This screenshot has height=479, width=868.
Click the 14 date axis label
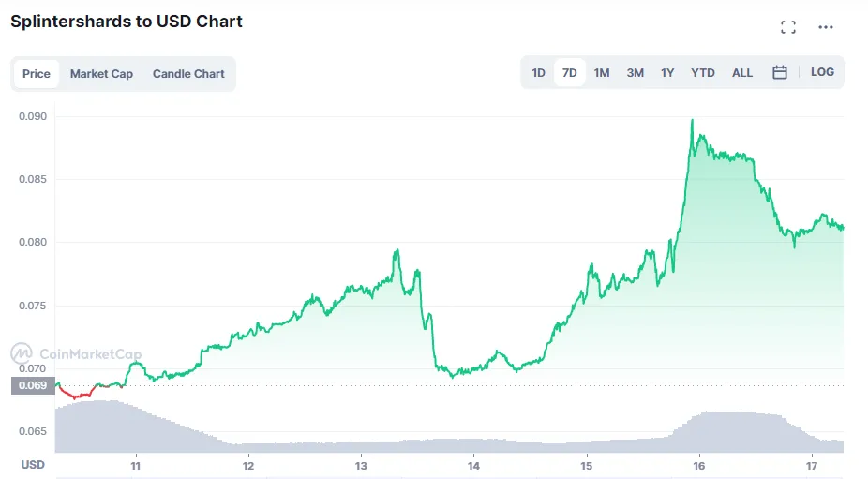(473, 466)
